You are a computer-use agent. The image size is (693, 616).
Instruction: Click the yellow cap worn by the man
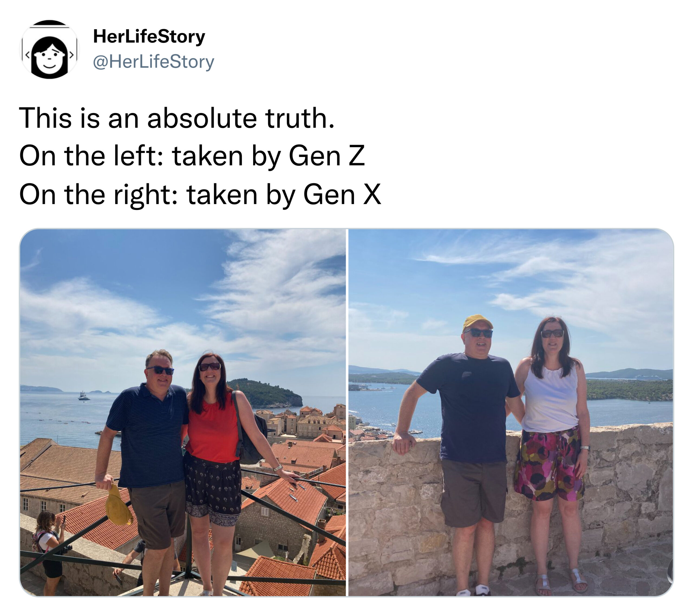(x=477, y=322)
